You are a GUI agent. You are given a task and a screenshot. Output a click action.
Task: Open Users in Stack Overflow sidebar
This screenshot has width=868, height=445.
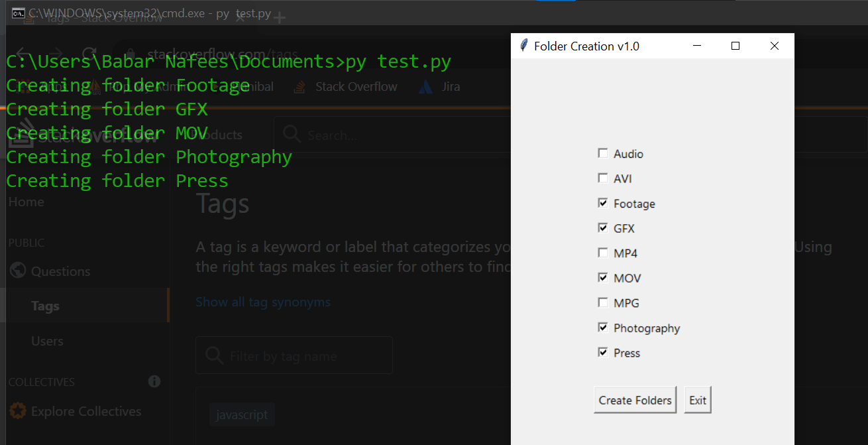[x=47, y=341]
